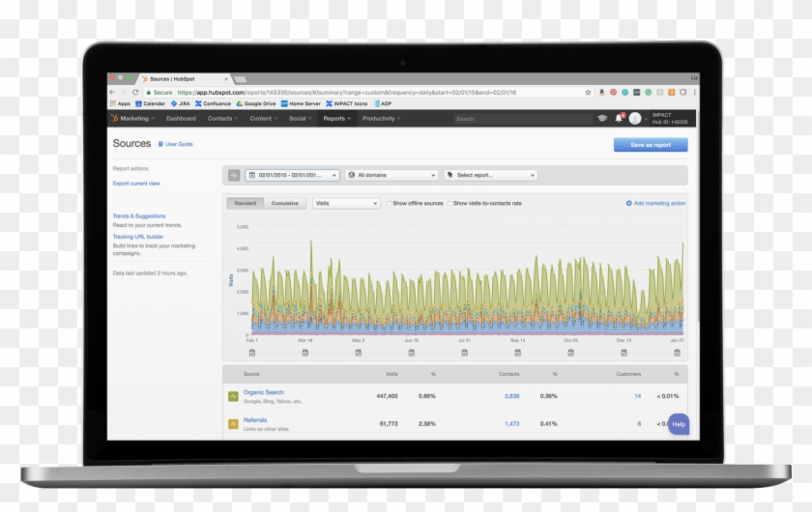
Task: Open the date range dropdown
Action: (x=292, y=175)
